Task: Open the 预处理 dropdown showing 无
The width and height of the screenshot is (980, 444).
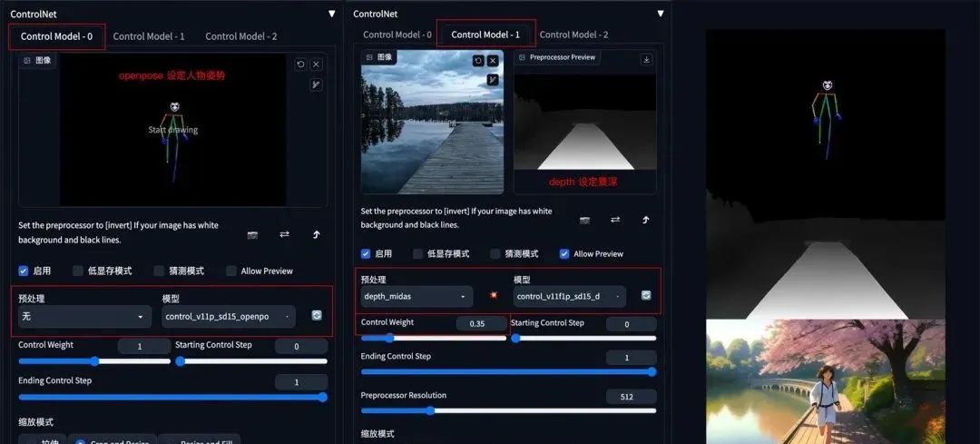Action: tap(84, 316)
